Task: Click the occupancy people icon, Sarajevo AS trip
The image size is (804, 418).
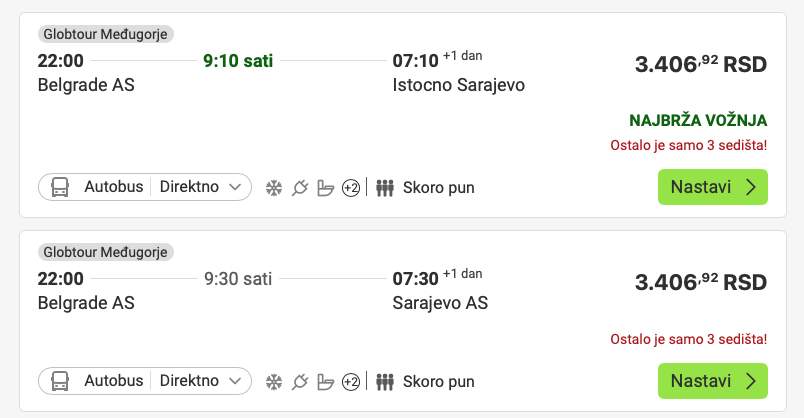Action: pos(385,381)
